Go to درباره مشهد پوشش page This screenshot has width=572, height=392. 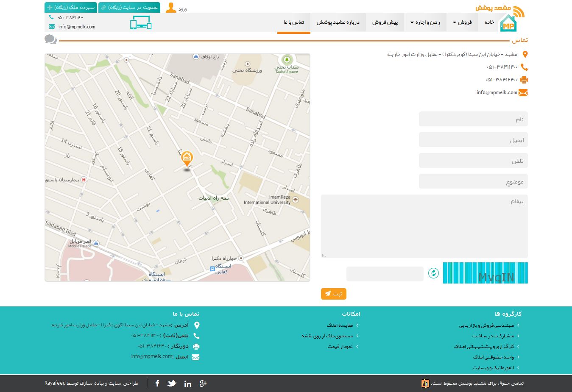pos(338,22)
